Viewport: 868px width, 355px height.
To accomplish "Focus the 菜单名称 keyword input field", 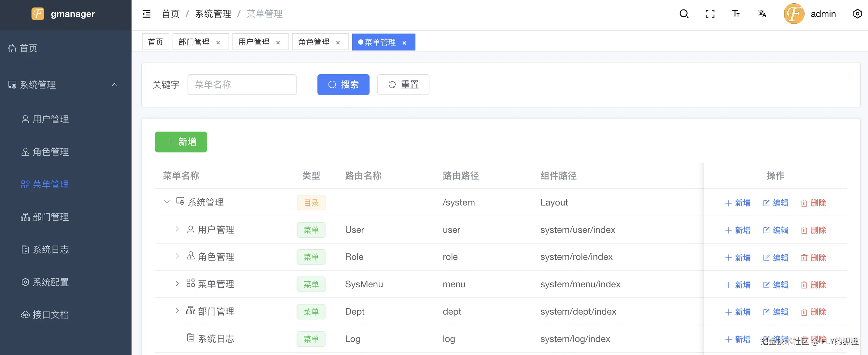I will click(x=242, y=85).
